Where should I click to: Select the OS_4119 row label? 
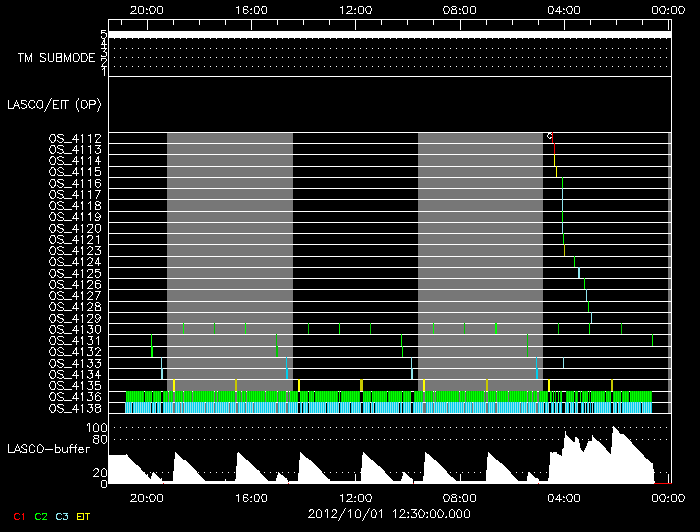pyautogui.click(x=75, y=217)
